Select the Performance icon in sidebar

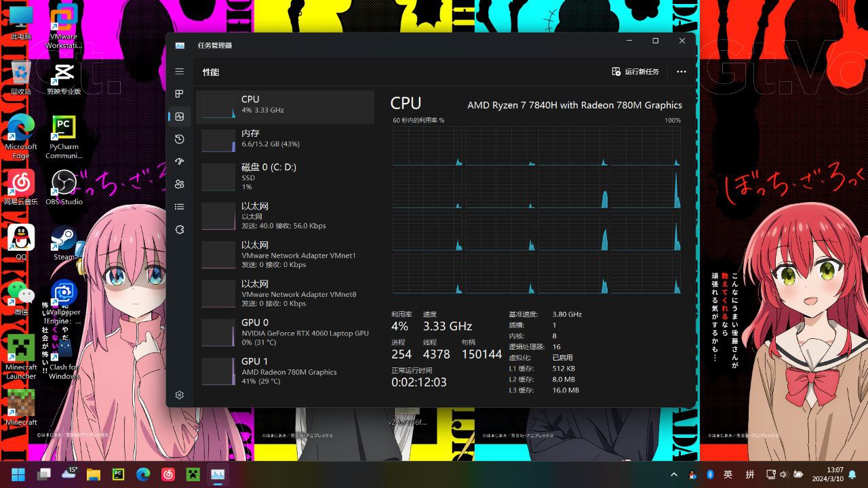point(179,117)
